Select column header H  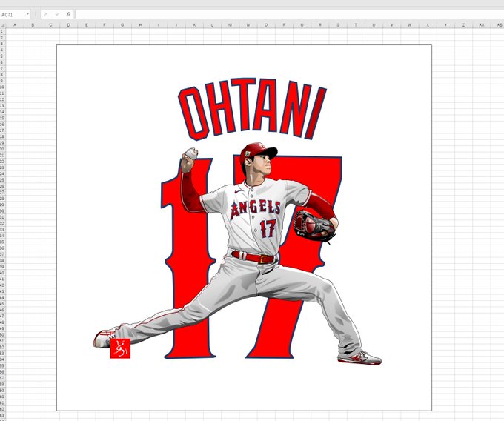coord(141,25)
